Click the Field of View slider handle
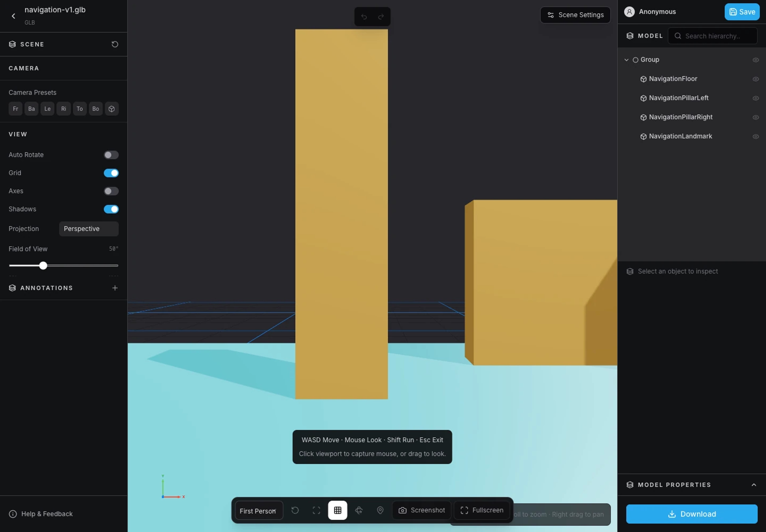The width and height of the screenshot is (766, 532). click(x=43, y=265)
